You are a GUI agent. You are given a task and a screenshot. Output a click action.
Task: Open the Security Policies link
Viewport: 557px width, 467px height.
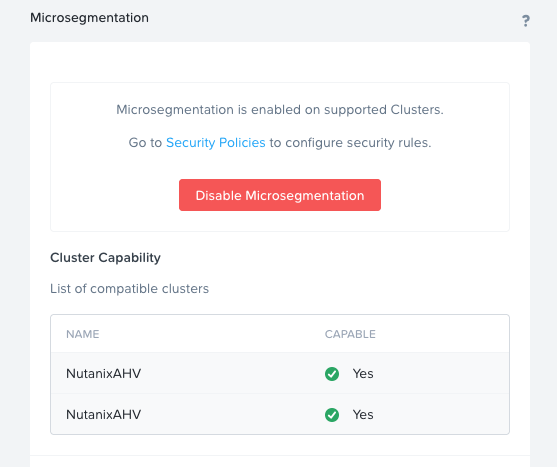click(216, 142)
